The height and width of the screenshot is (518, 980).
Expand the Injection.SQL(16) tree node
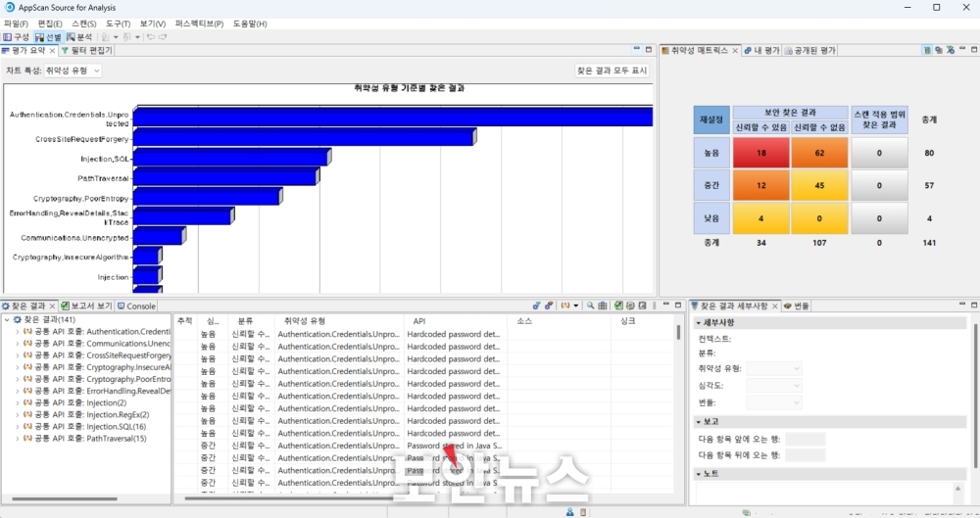tap(17, 427)
